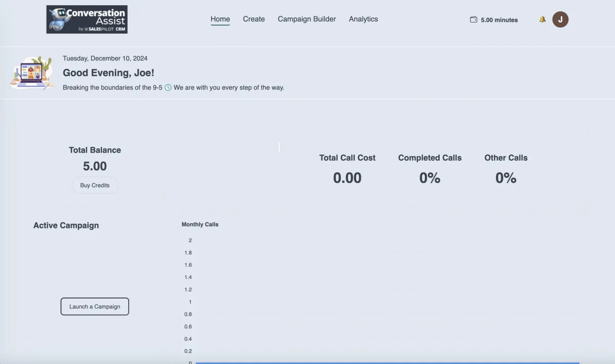
Task: Open the notification bell
Action: point(542,19)
